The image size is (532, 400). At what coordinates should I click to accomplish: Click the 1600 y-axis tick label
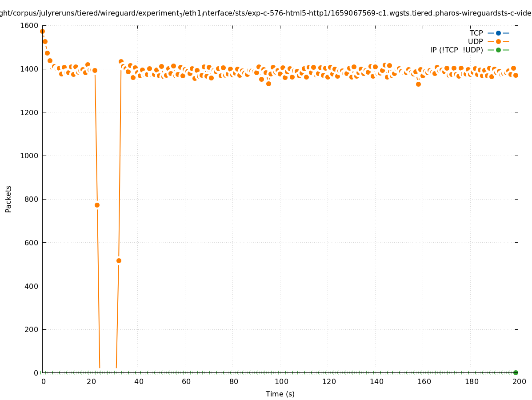click(x=30, y=25)
